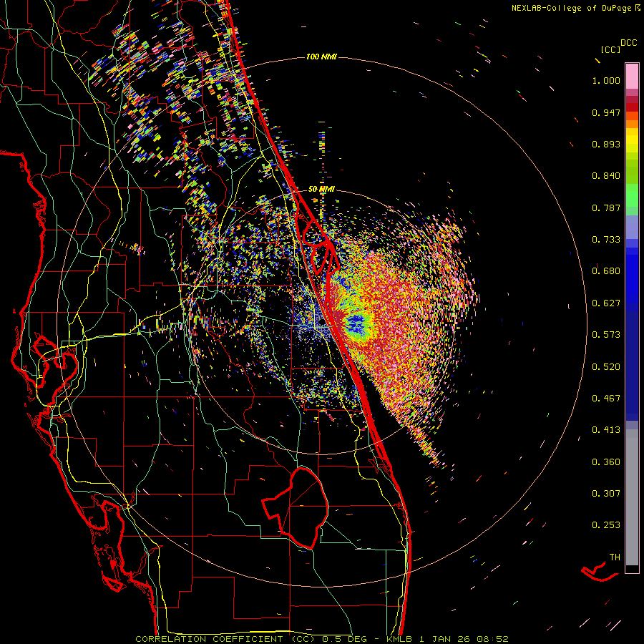
Task: Click the 50 NMI range ring label
Action: 321,189
